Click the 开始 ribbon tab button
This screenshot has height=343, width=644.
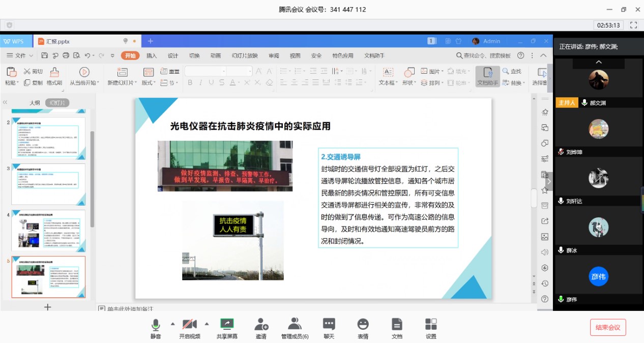point(130,55)
